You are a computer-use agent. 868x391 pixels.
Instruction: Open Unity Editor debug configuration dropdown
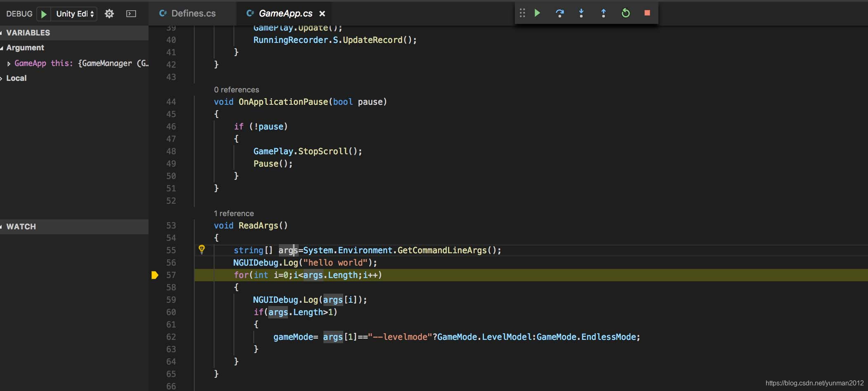[75, 14]
